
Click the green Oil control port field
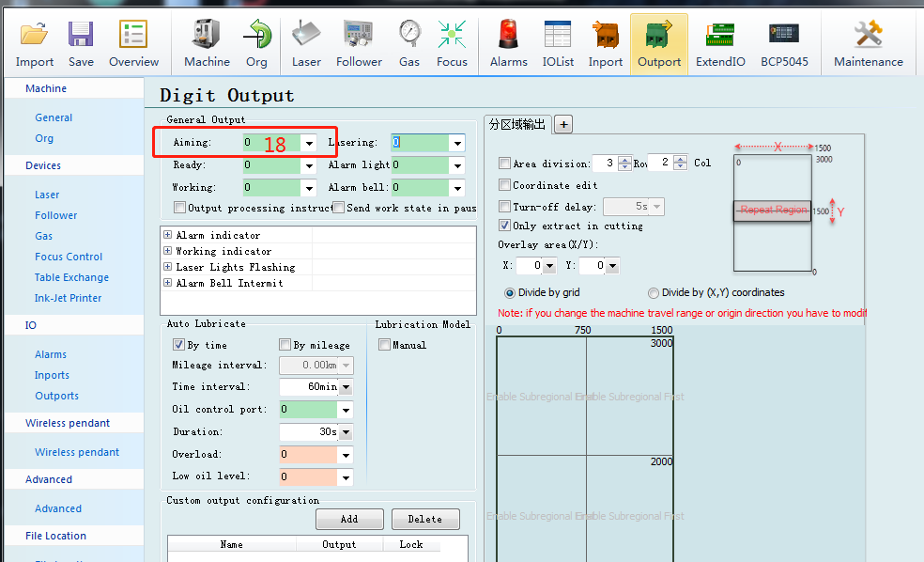coord(308,410)
